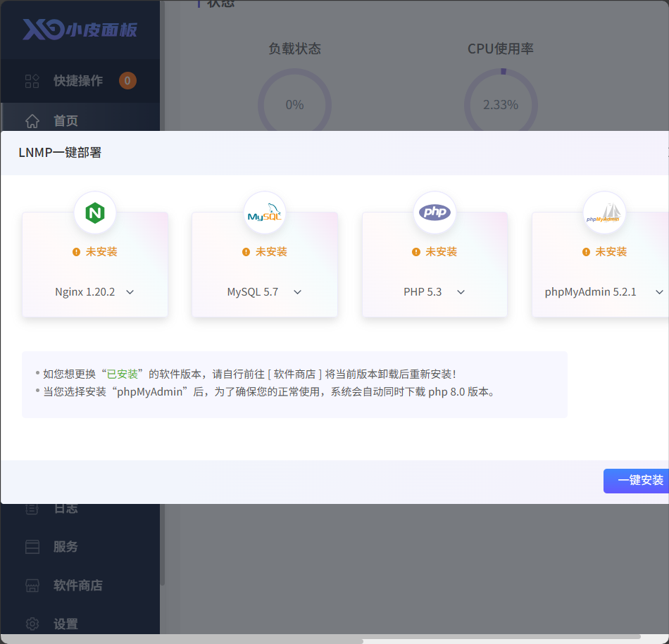Click the CPU使用率 2.33% gauge
669x644 pixels.
pos(501,104)
